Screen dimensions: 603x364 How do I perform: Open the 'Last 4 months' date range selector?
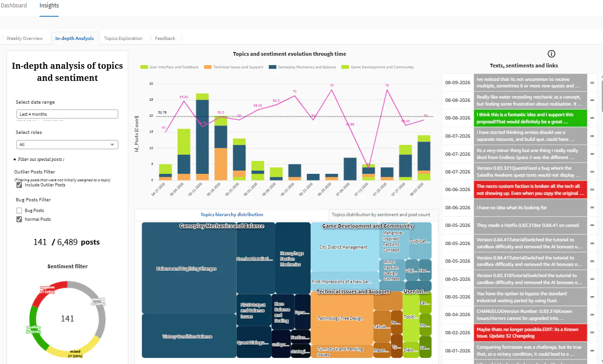67,114
